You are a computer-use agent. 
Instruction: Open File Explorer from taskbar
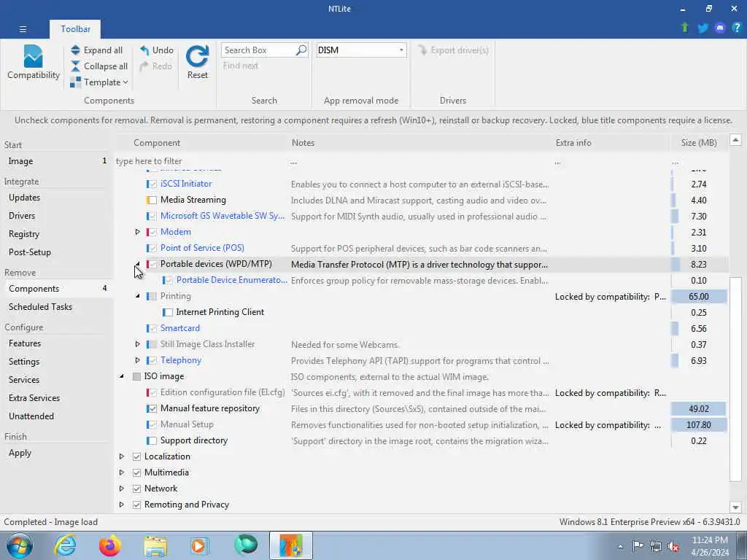[x=155, y=545]
